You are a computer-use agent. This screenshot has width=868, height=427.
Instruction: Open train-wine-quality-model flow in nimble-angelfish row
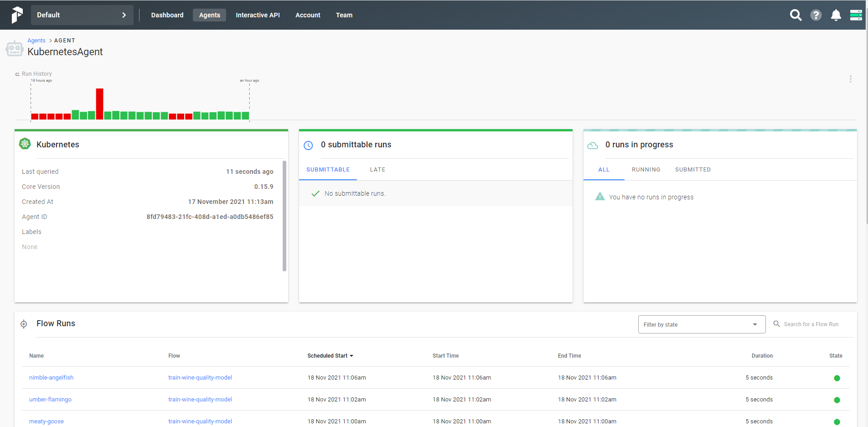(x=200, y=378)
